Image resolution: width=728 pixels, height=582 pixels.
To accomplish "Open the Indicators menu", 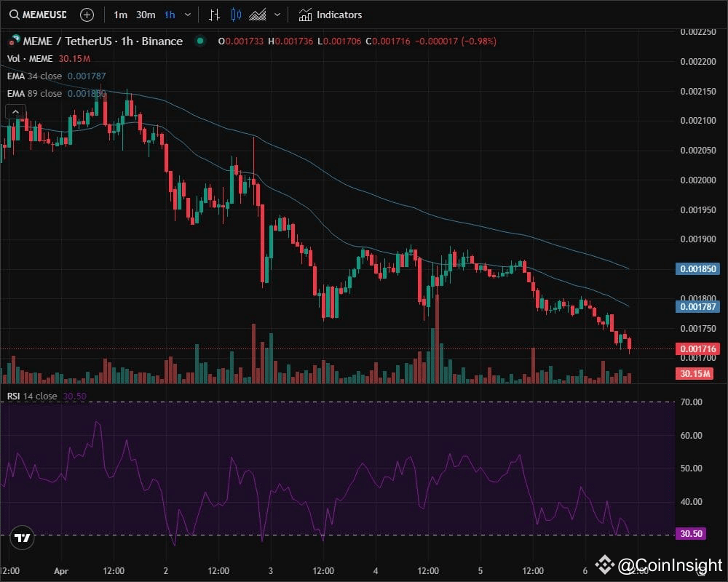I will coord(330,15).
